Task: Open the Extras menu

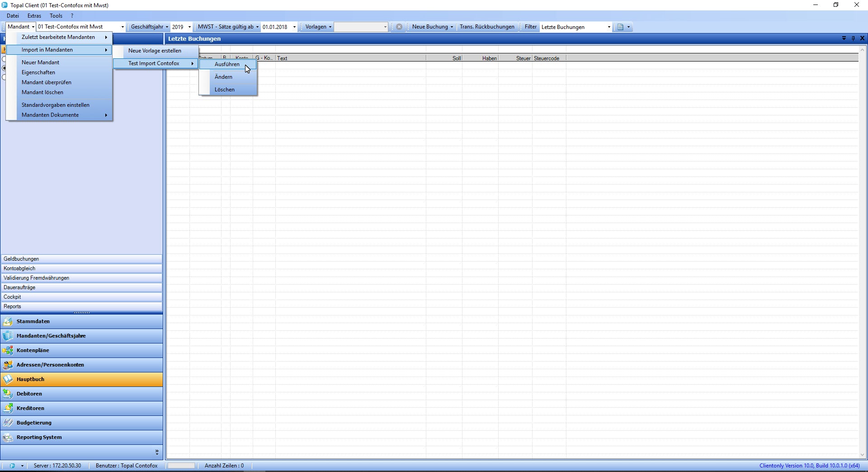Action: point(34,16)
